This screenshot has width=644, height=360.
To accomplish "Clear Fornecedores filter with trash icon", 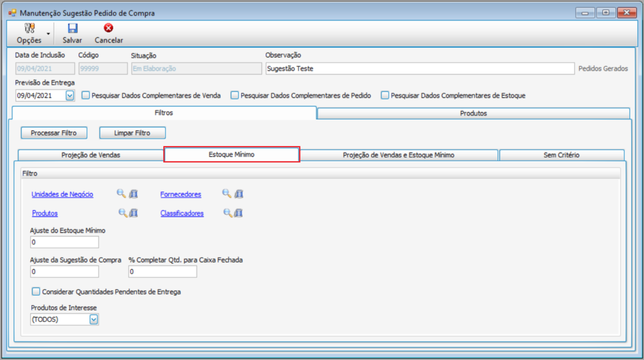I will (x=239, y=194).
